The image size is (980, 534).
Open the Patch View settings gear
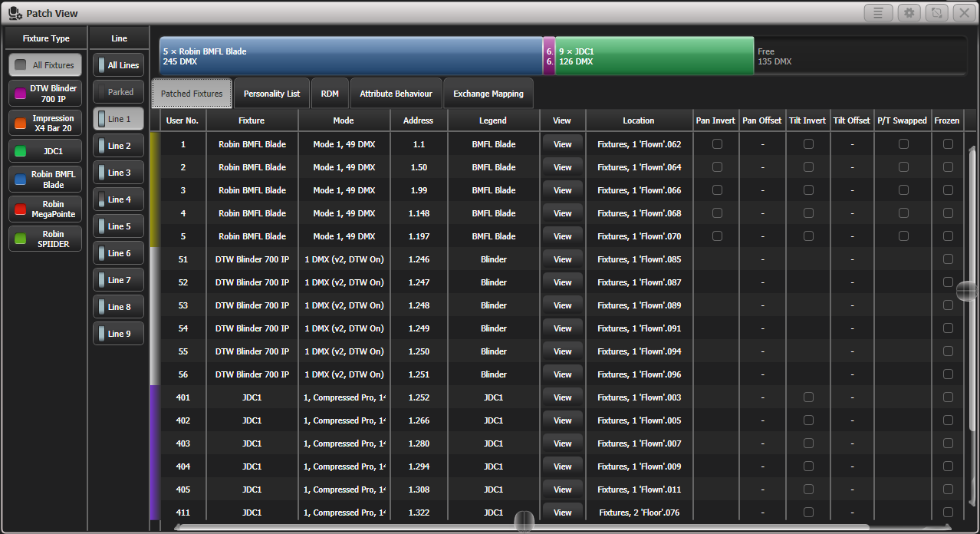[909, 13]
